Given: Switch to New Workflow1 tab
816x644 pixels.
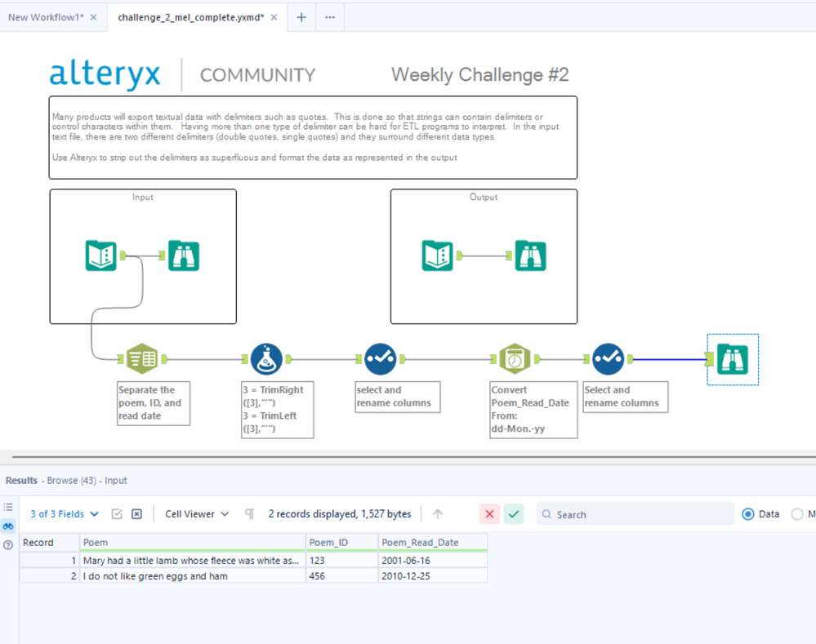Looking at the screenshot, I should (46, 17).
